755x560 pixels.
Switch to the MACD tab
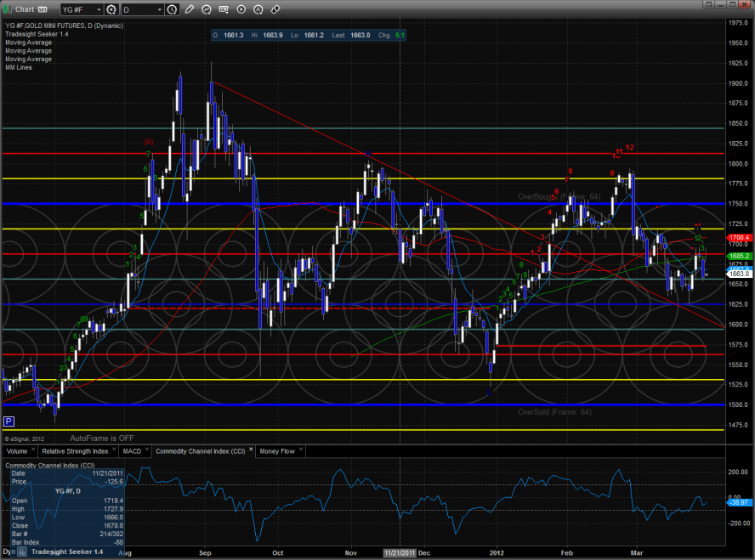click(132, 451)
